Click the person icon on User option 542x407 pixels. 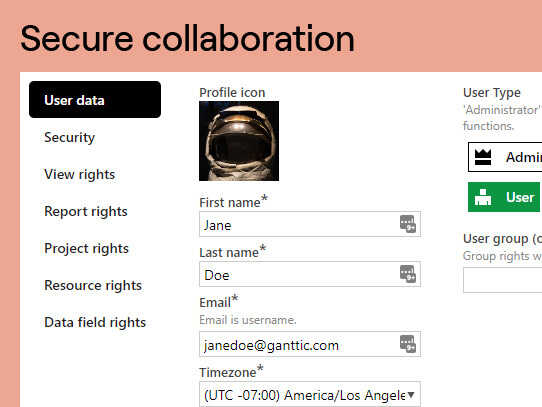[483, 197]
